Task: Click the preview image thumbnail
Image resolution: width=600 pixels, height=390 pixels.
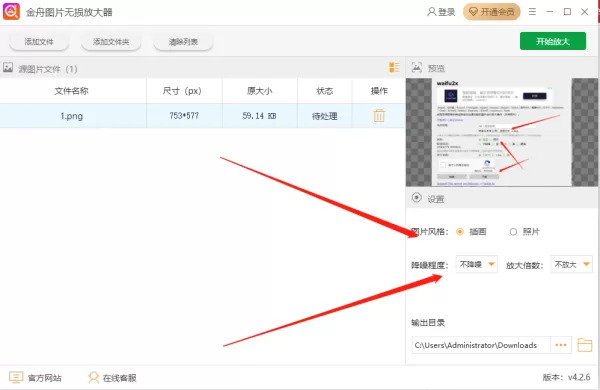Action: tap(502, 132)
